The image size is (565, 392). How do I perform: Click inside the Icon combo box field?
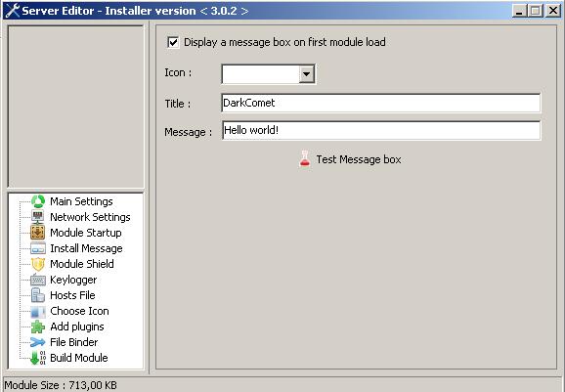click(261, 74)
